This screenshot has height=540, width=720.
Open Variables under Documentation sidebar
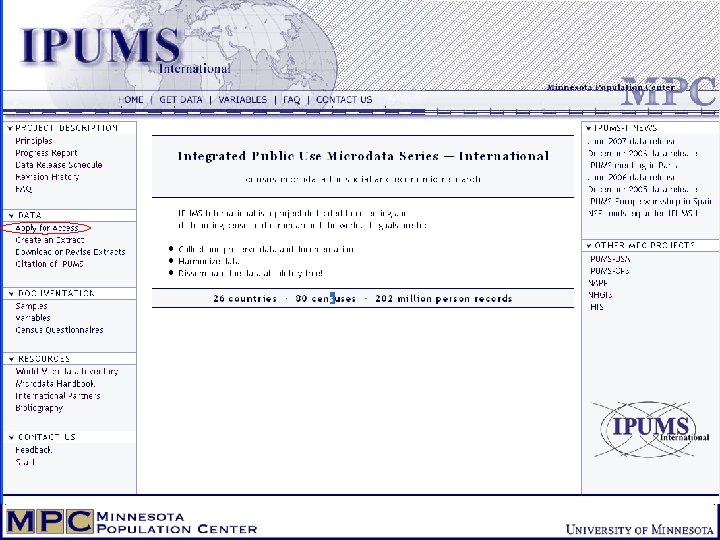[x=33, y=318]
